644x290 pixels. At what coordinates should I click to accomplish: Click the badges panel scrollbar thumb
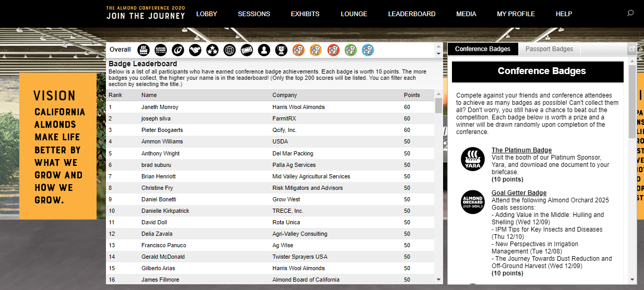click(x=633, y=102)
